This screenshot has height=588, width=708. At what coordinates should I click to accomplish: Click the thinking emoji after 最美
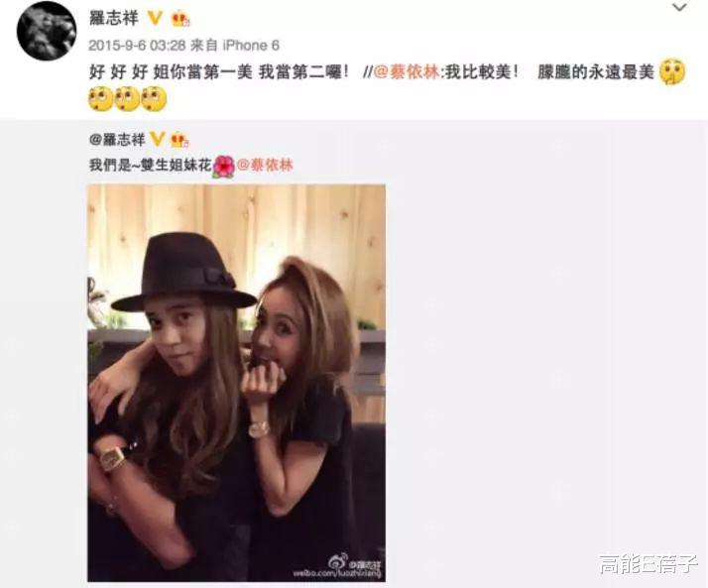(x=672, y=71)
